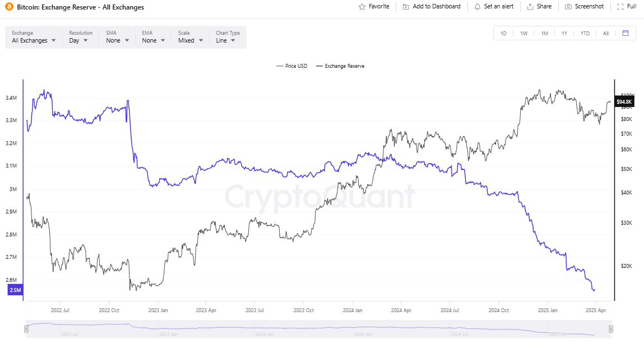Viewport: 644px width, 348px height.
Task: Click the Screenshot camera icon
Action: click(568, 7)
